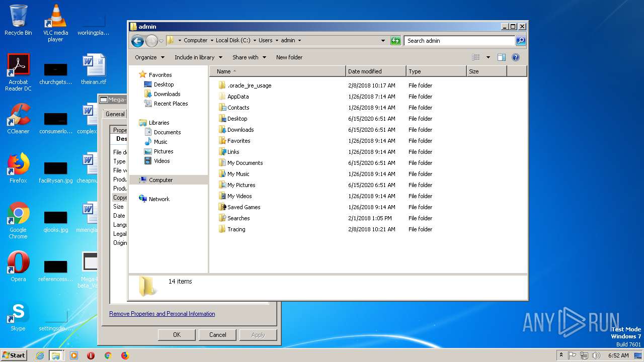Sort by the Size column header
Image resolution: width=644 pixels, height=362 pixels.
click(487, 71)
